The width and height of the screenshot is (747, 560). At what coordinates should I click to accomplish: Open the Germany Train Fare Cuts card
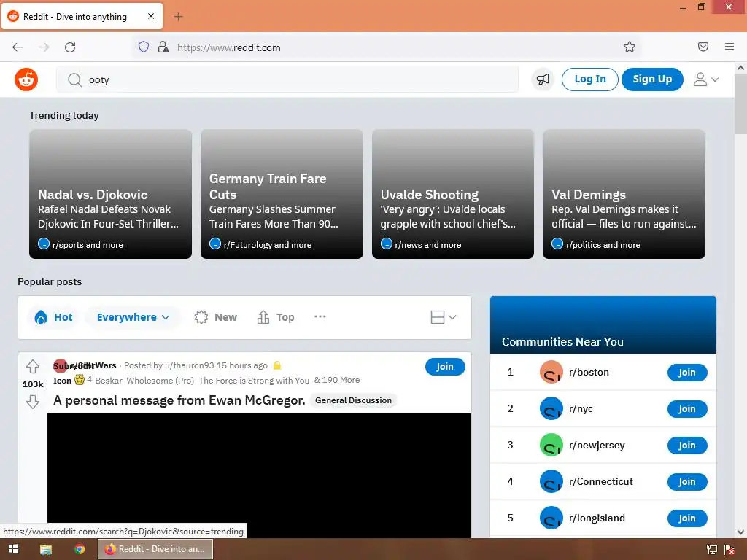[282, 194]
